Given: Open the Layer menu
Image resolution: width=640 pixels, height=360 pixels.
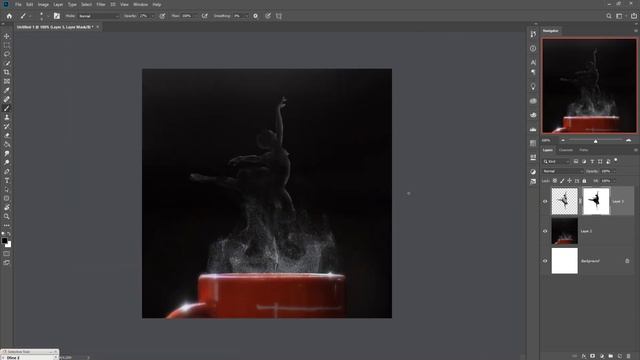Looking at the screenshot, I should pyautogui.click(x=58, y=4).
